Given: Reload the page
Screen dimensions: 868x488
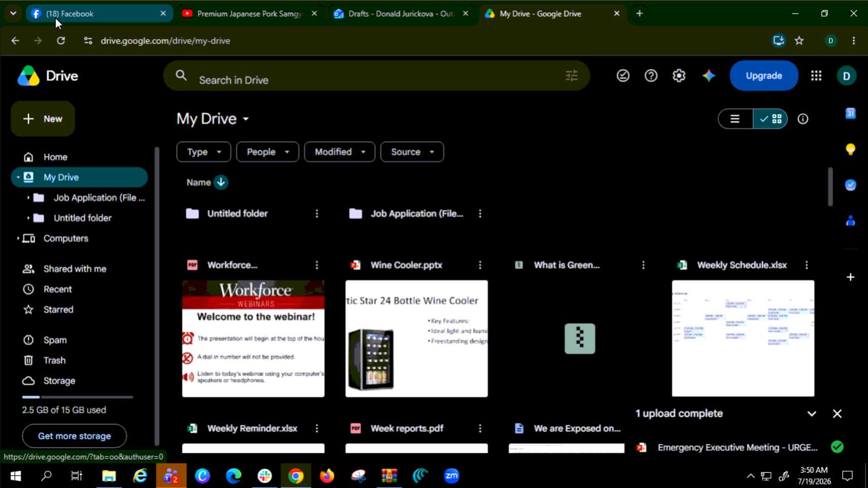Looking at the screenshot, I should click(61, 41).
